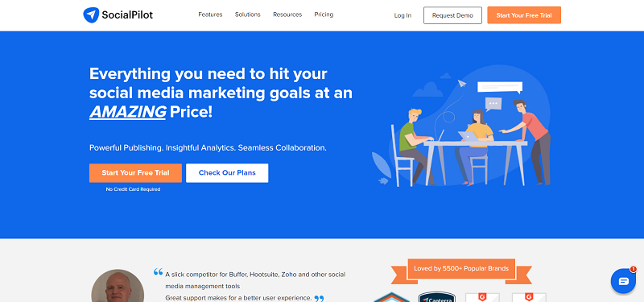Screen dimensions: 644x302
Task: Select the left G2 award badge
Action: 482,297
